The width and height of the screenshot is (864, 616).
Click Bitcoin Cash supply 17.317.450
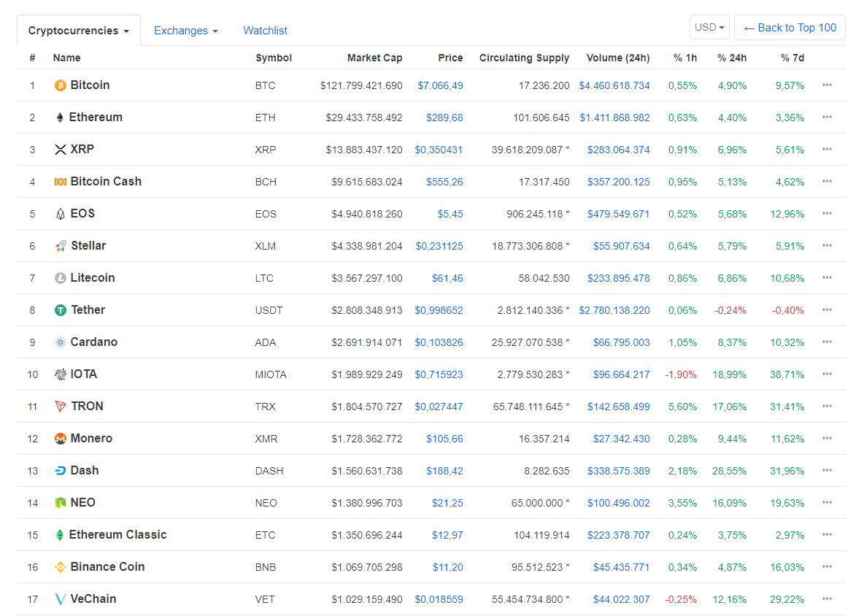(544, 182)
